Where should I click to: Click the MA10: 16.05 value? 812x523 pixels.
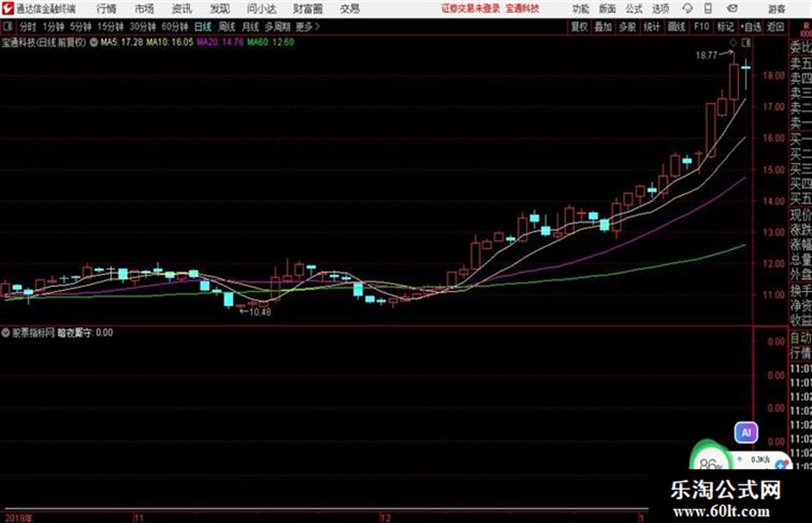[x=169, y=42]
